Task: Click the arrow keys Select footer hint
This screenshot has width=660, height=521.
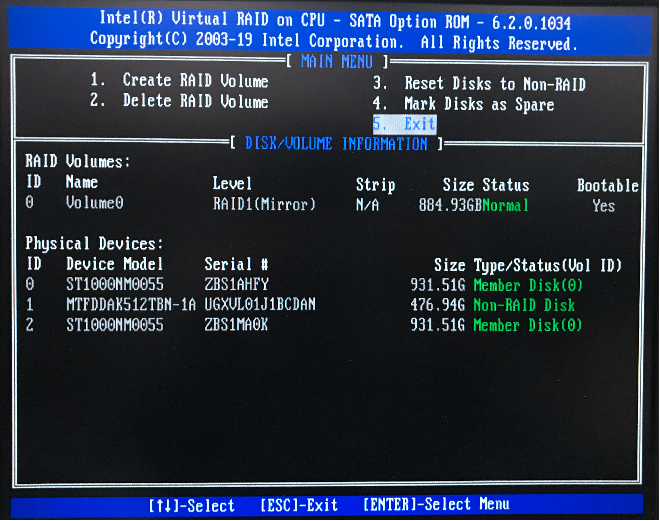Action: coord(191,505)
